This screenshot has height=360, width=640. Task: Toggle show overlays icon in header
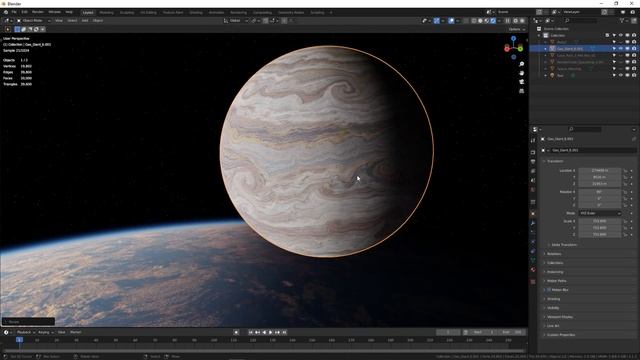pyautogui.click(x=451, y=20)
